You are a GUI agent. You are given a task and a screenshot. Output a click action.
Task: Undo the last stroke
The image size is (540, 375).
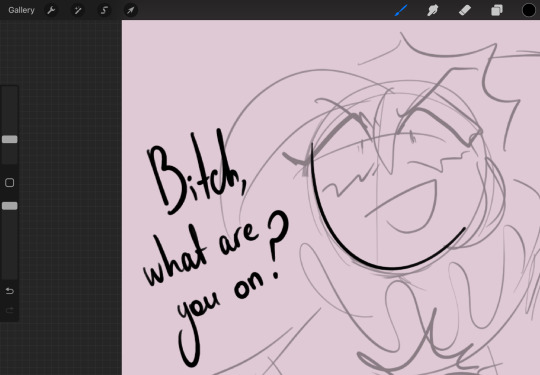click(10, 291)
